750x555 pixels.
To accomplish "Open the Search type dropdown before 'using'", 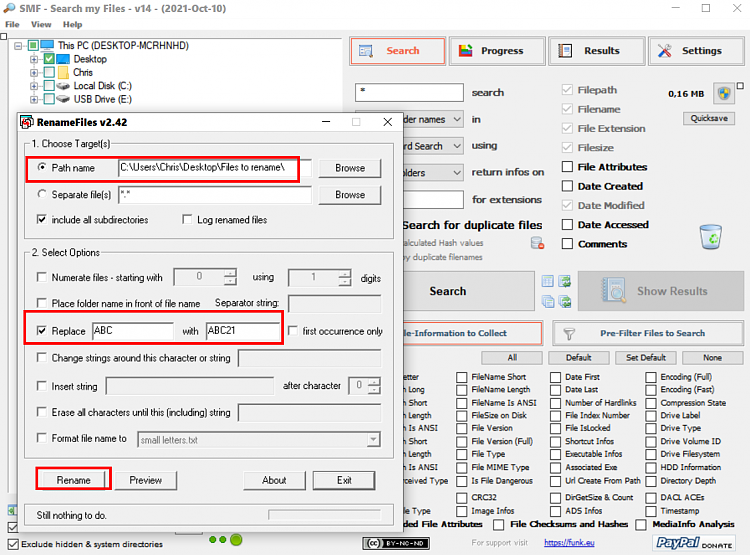I will tap(457, 145).
